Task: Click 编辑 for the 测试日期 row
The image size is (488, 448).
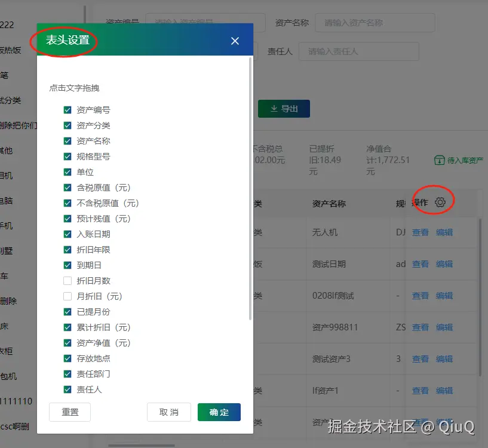Action: [x=444, y=264]
